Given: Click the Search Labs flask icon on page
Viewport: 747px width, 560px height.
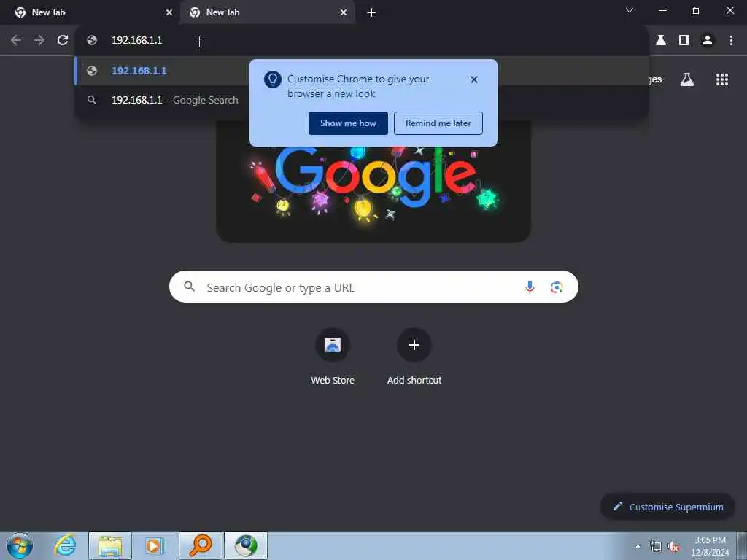Looking at the screenshot, I should click(x=687, y=79).
